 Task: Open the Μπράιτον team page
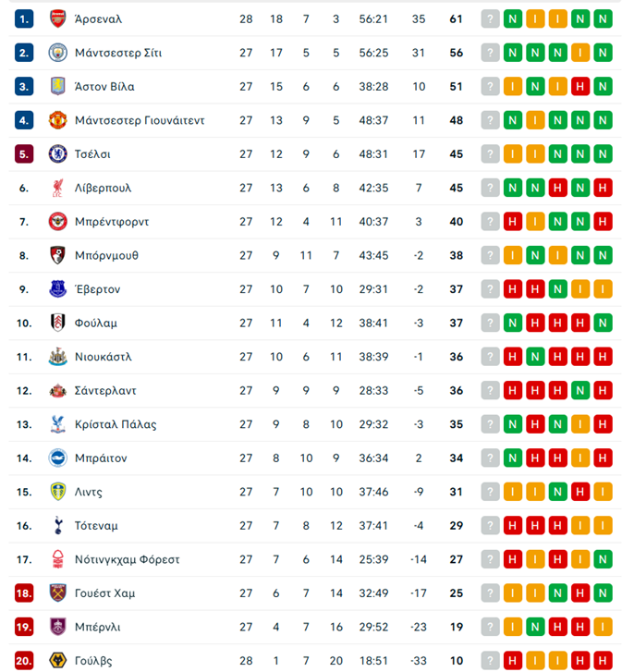click(101, 458)
